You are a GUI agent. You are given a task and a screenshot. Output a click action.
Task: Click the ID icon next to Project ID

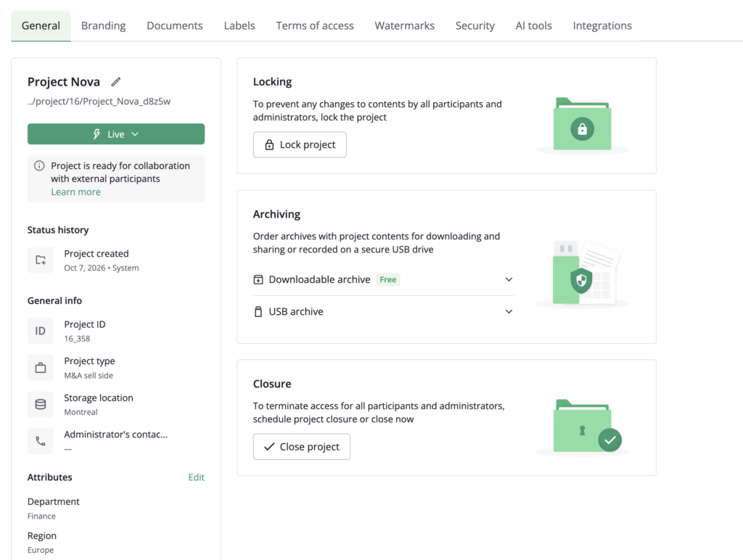click(41, 331)
